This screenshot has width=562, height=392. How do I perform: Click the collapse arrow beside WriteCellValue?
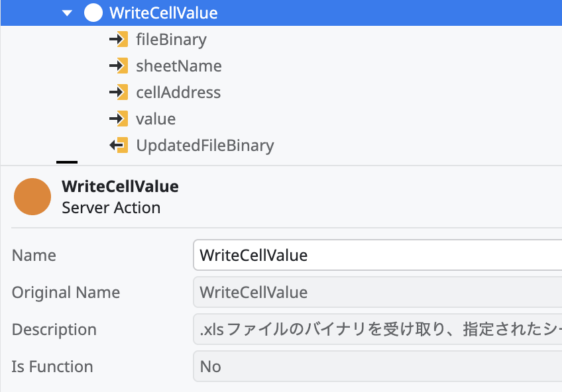[66, 13]
